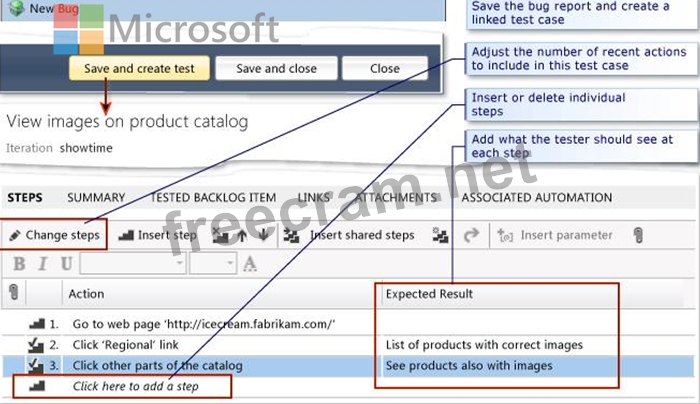
Task: Toggle underline formatting
Action: (66, 263)
